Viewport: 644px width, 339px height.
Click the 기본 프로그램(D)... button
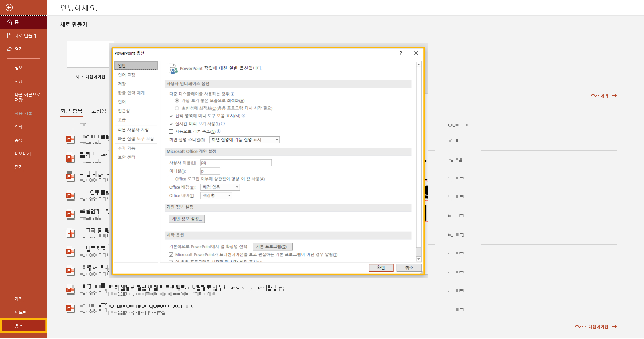tap(273, 247)
